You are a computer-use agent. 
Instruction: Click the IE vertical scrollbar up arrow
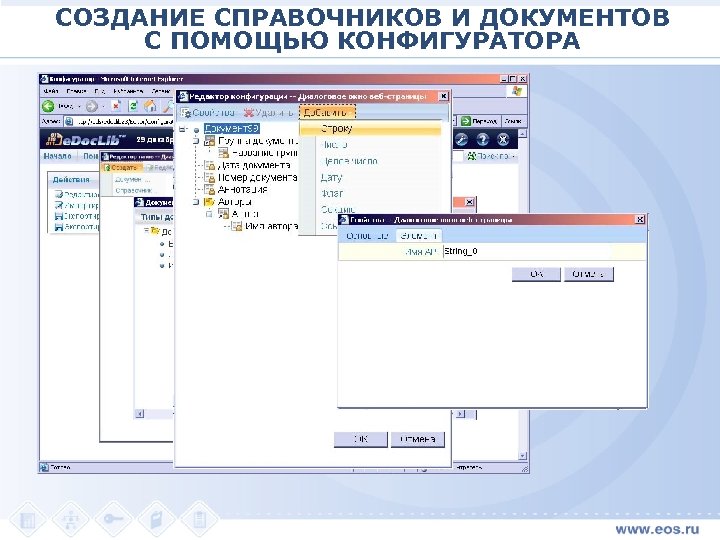(523, 134)
